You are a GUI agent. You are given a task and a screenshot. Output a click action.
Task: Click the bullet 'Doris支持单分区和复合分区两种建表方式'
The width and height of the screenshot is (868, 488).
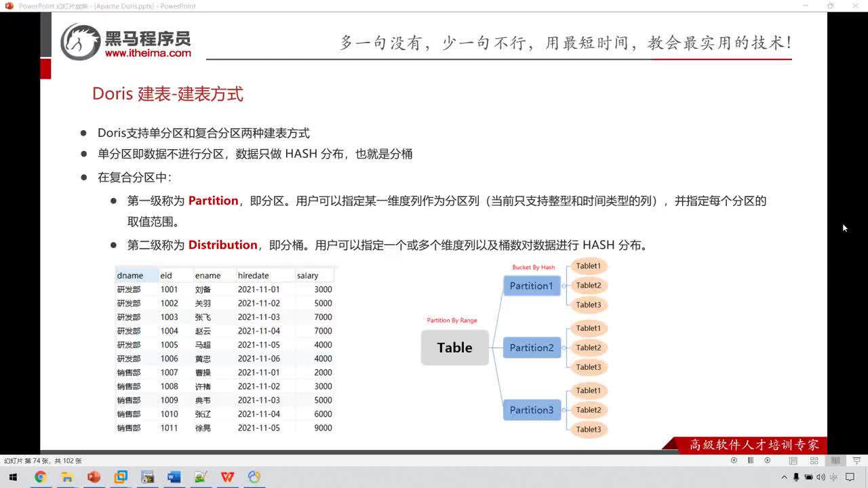[203, 134]
